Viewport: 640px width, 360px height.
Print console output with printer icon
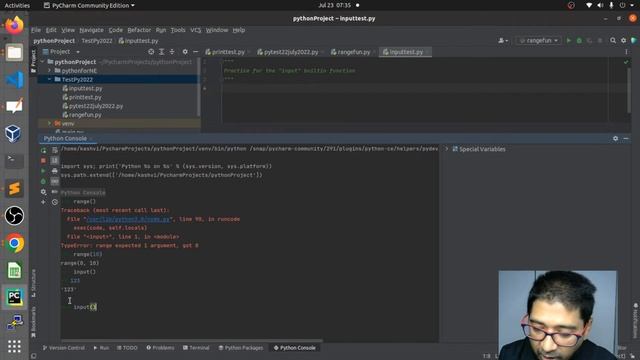(x=55, y=171)
